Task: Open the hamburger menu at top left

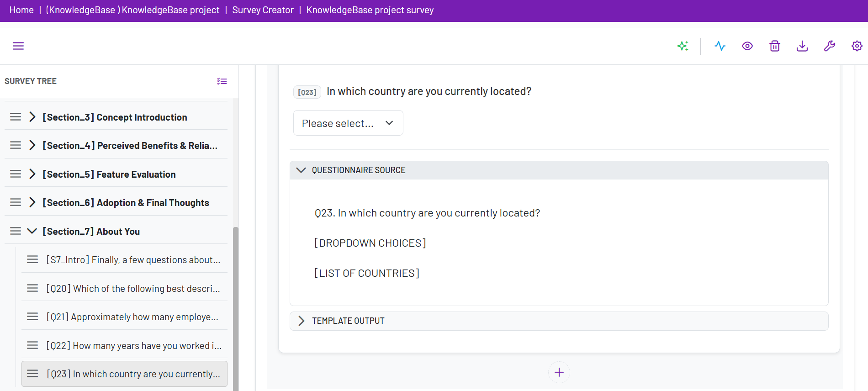Action: point(18,46)
